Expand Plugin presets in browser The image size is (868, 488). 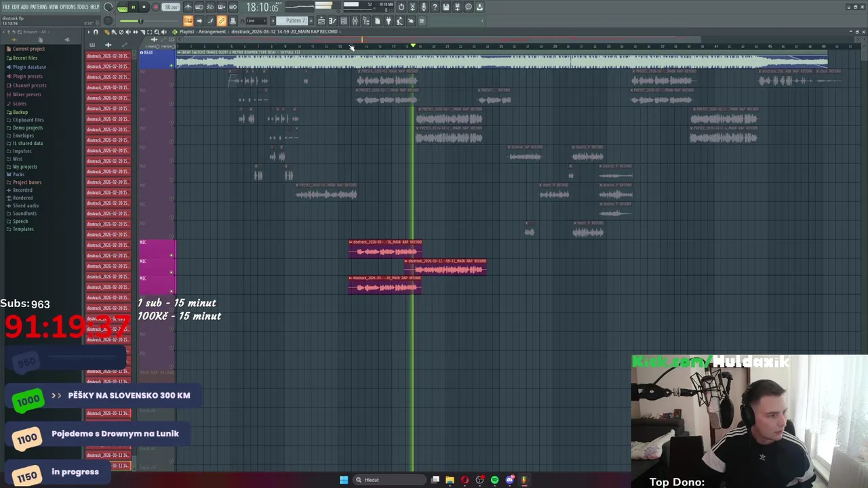(28, 76)
